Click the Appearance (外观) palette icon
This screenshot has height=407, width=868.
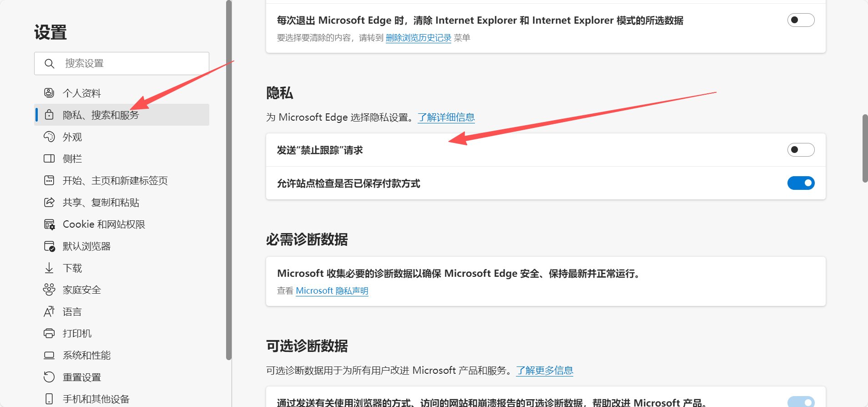[49, 137]
